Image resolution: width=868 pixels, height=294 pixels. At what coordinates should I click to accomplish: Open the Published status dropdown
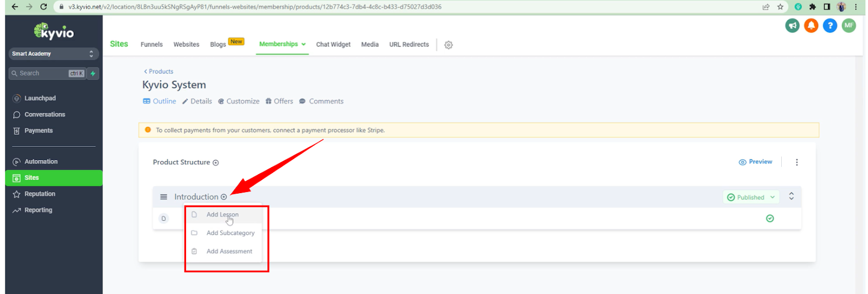[x=751, y=197]
